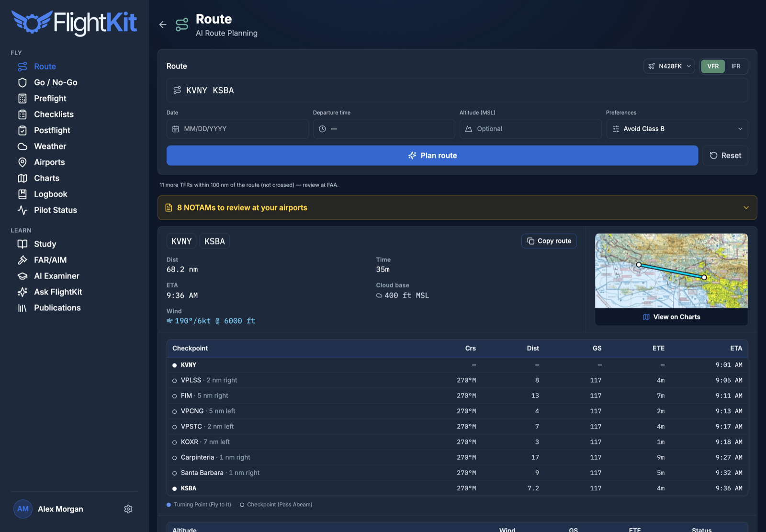Screen dimensions: 766x532
Task: Click the Departure time field
Action: (384, 129)
